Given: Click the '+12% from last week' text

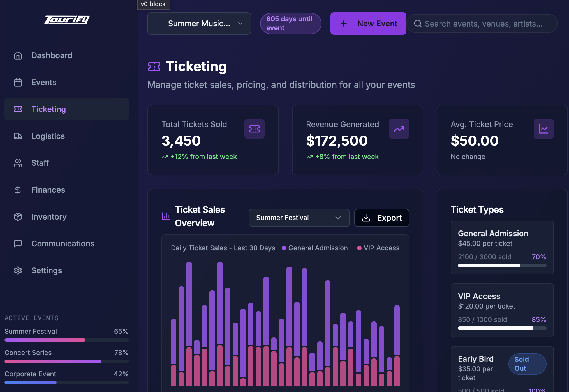Looking at the screenshot, I should [x=204, y=157].
